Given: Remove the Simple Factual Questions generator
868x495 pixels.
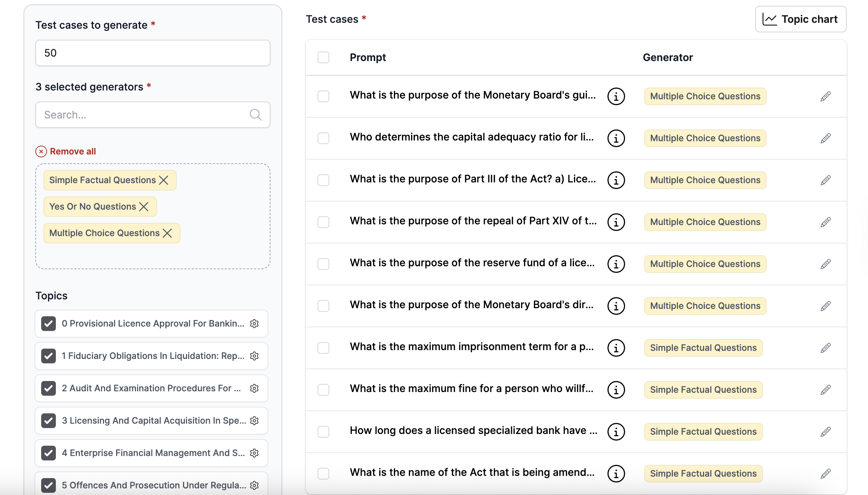Looking at the screenshot, I should [x=165, y=180].
